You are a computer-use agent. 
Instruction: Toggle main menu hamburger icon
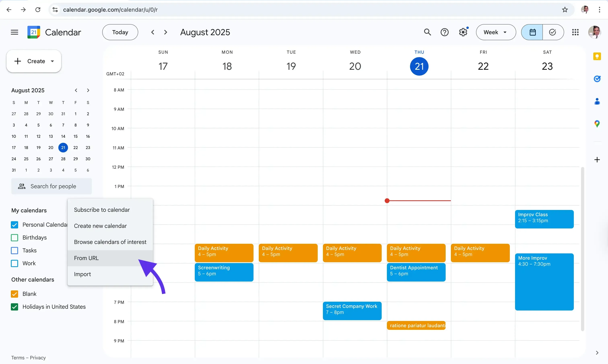tap(14, 32)
